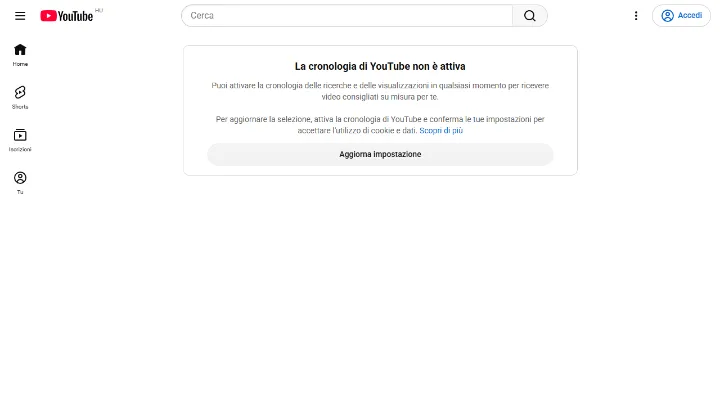720x405 pixels.
Task: Go to Home in sidebar
Action: click(20, 55)
